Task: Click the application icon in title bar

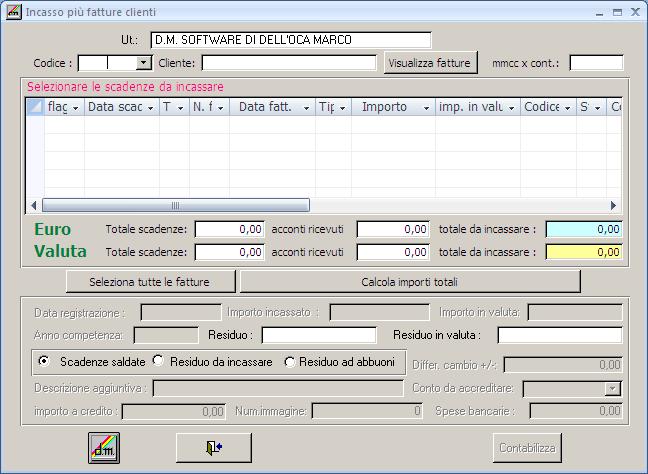Action: click(x=14, y=12)
